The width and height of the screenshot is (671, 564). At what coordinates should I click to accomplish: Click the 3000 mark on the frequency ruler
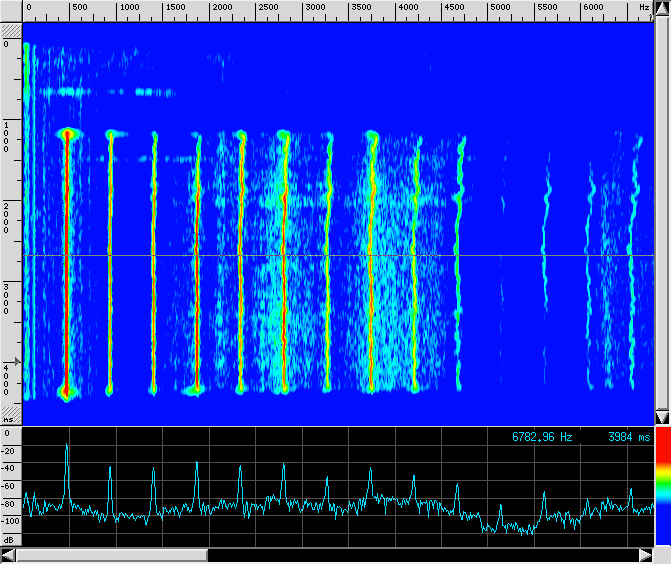(x=314, y=8)
